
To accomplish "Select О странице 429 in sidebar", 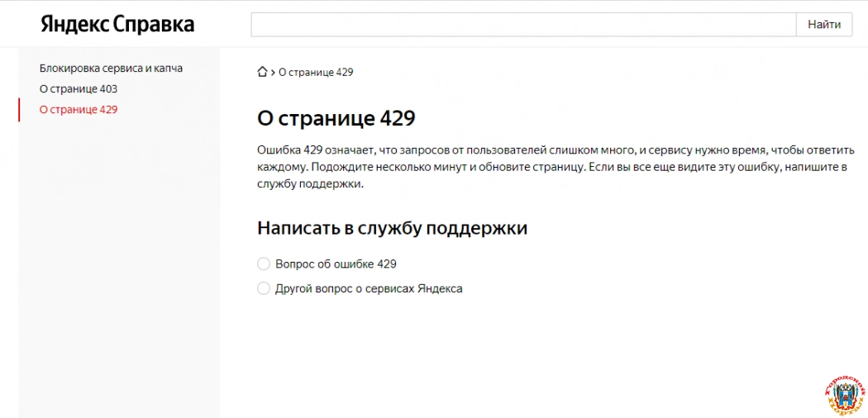I will [x=79, y=110].
